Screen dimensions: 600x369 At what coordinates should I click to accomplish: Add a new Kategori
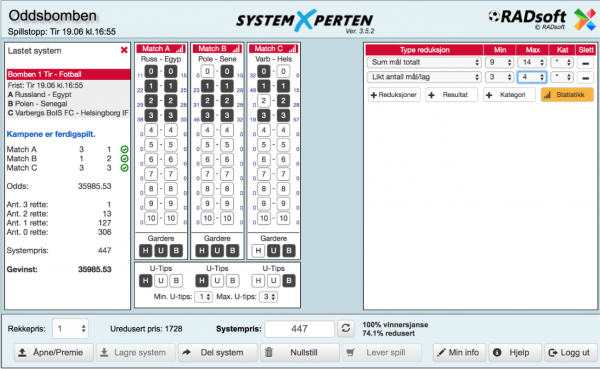(x=509, y=95)
